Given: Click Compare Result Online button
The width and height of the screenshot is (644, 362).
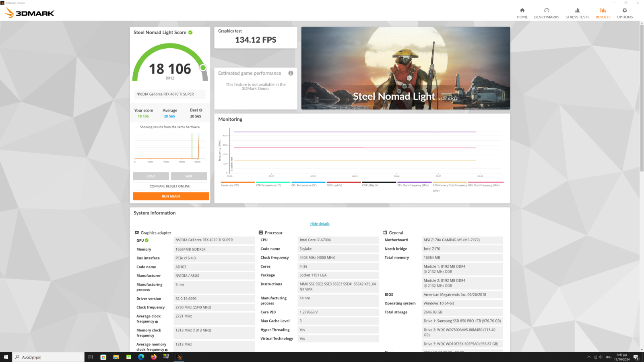Looking at the screenshot, I should 170,186.
